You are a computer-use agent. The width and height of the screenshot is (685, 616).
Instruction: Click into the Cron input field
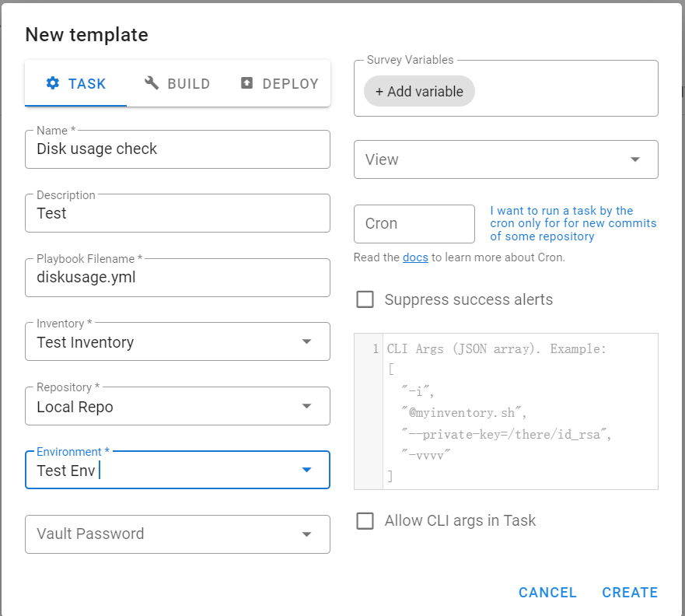pos(414,224)
